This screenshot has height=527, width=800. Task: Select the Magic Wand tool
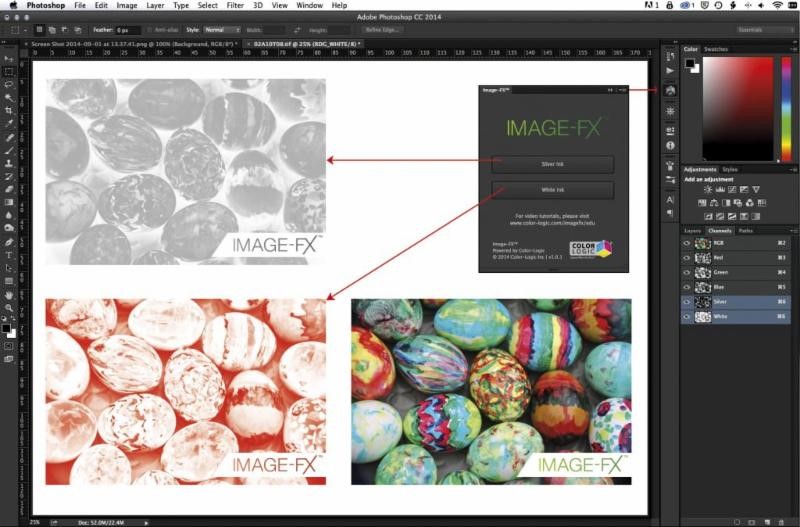point(9,97)
